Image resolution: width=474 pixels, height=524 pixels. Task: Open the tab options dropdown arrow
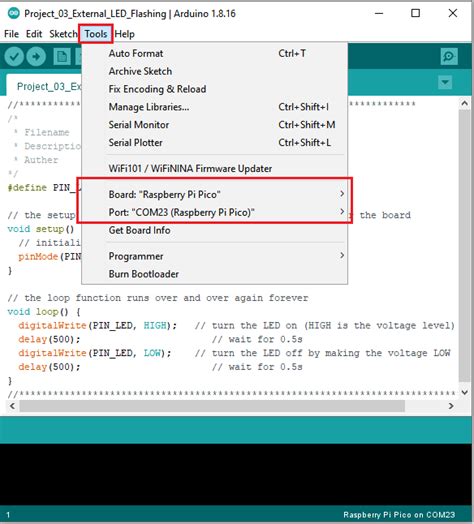(x=445, y=82)
